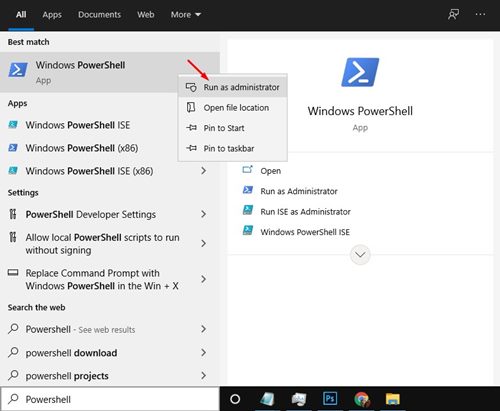Click Run ISE as Administrator in the right pane
Screen dimensions: 500x411
(x=305, y=212)
